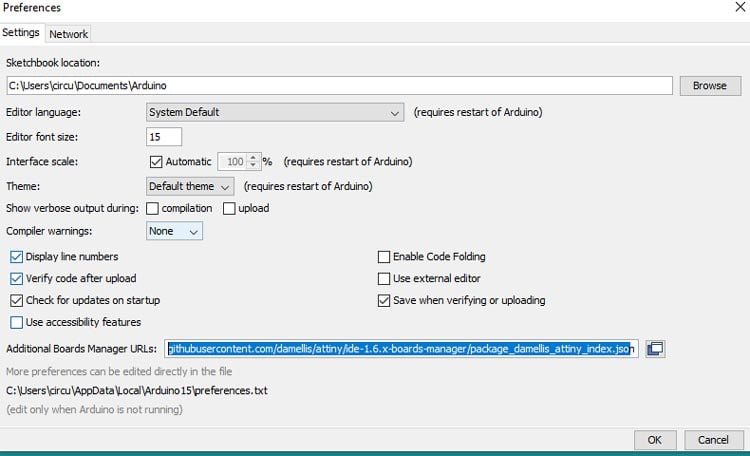Enable verbose output during compilation
Screen dimensions: 750x456
click(153, 209)
